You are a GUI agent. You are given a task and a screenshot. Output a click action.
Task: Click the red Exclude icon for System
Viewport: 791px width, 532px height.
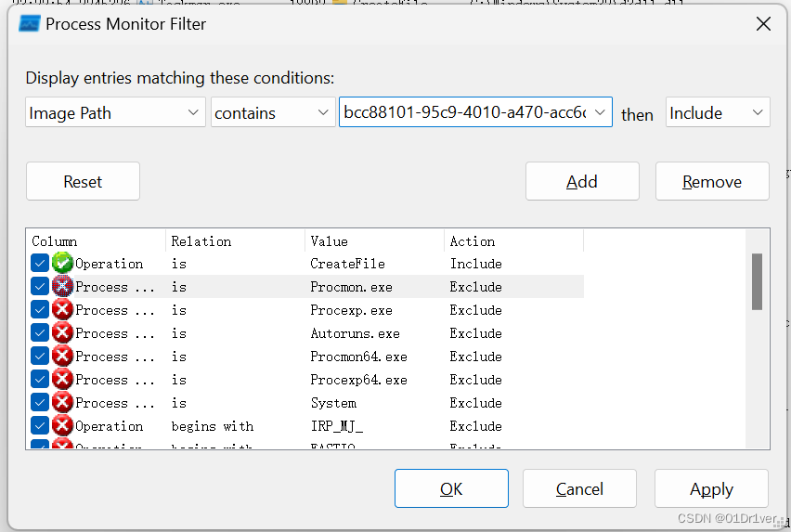[62, 403]
